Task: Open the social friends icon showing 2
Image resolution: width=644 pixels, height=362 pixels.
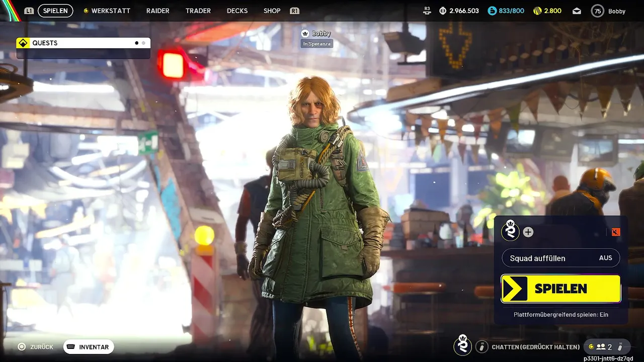Action: [x=601, y=347]
